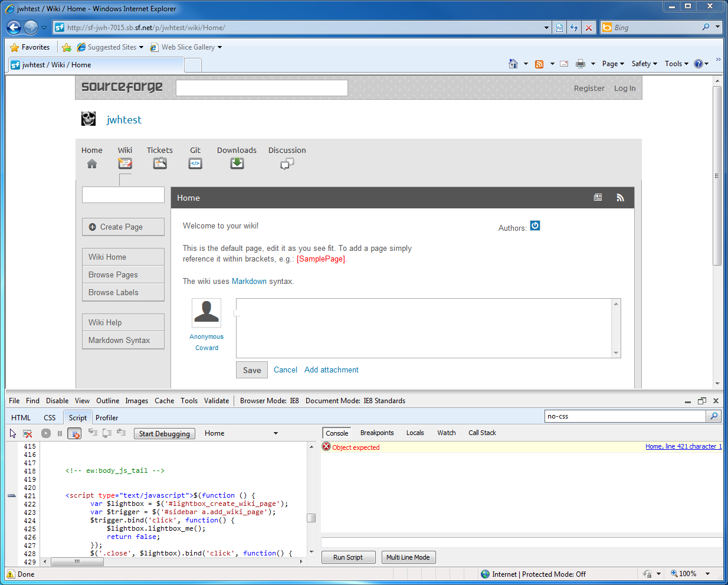The height and width of the screenshot is (585, 728).
Task: Click the page's vertical scrollbar thumb
Action: click(717, 175)
